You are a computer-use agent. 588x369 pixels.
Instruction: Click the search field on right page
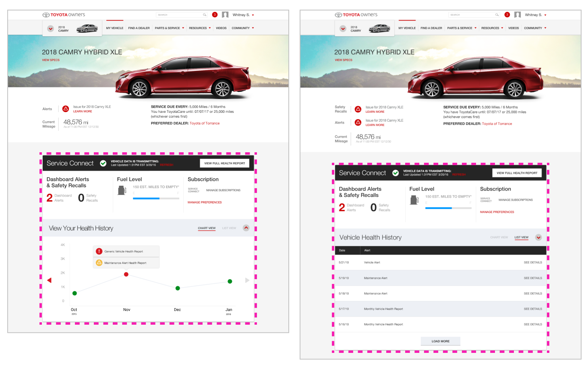(474, 15)
